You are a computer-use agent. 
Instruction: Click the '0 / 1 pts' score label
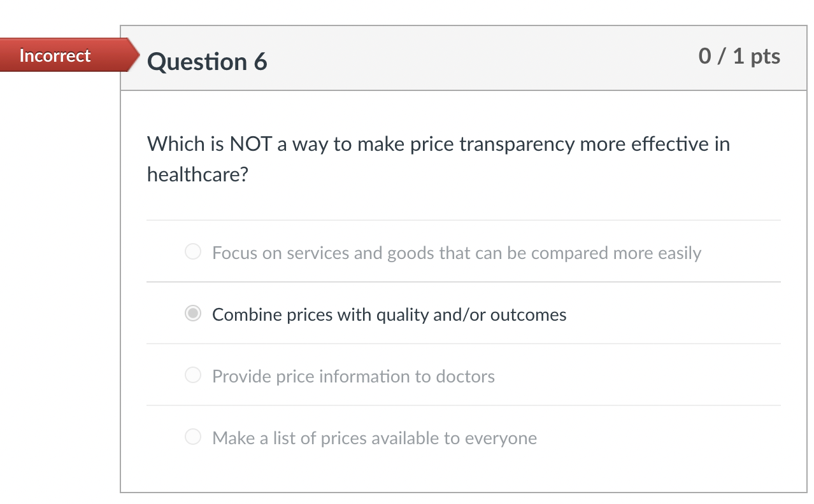click(x=740, y=56)
